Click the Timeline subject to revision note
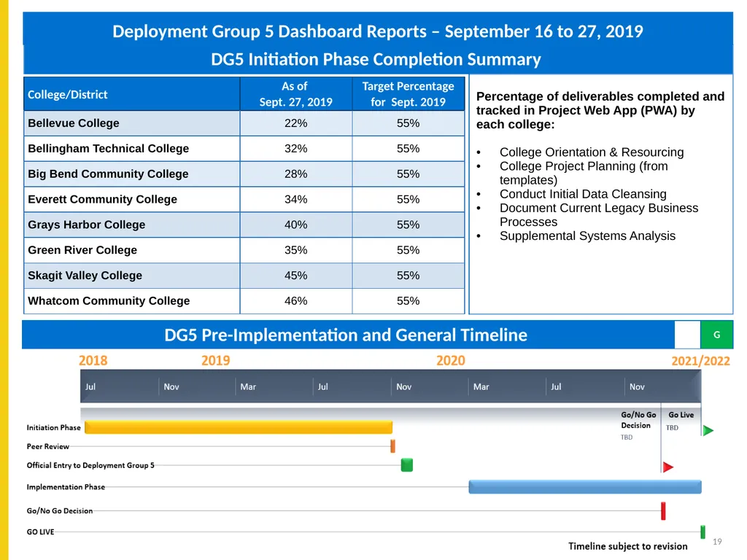The width and height of the screenshot is (747, 560). [628, 546]
